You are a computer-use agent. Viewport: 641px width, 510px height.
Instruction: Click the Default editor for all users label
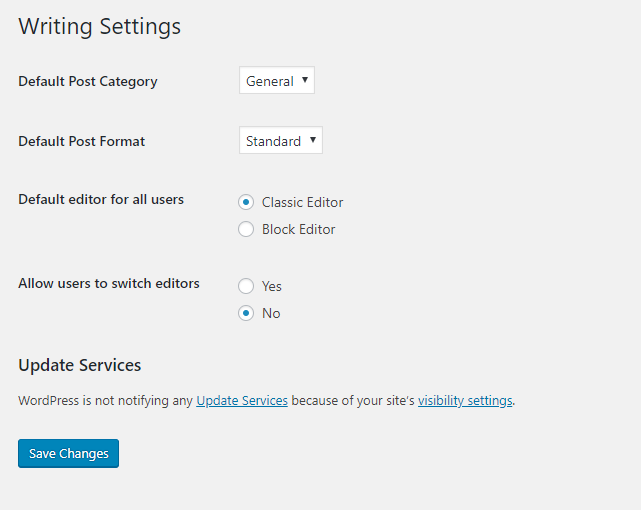[101, 199]
